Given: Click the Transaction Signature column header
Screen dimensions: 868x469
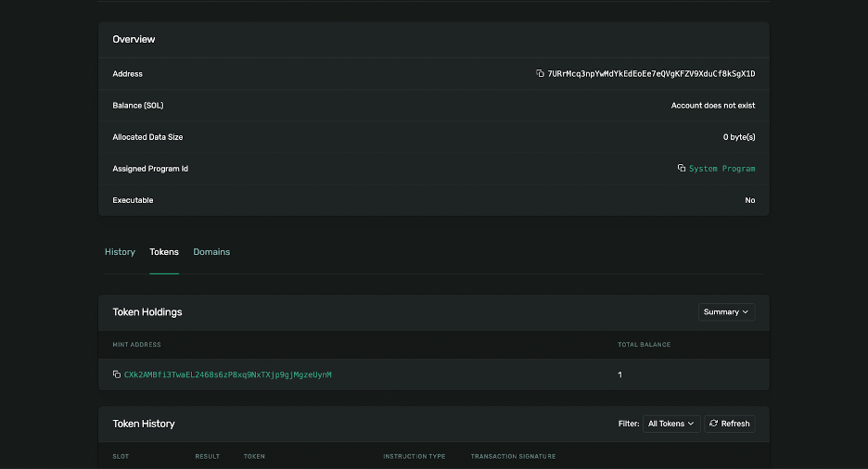Looking at the screenshot, I should [x=513, y=456].
